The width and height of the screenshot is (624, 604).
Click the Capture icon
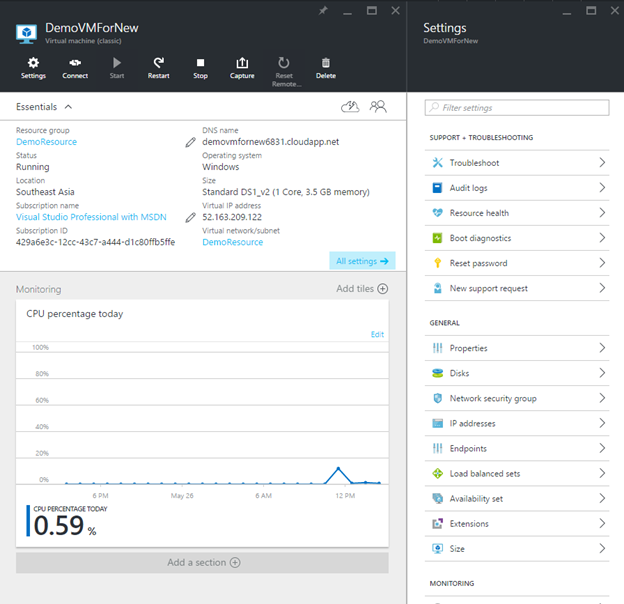242,63
